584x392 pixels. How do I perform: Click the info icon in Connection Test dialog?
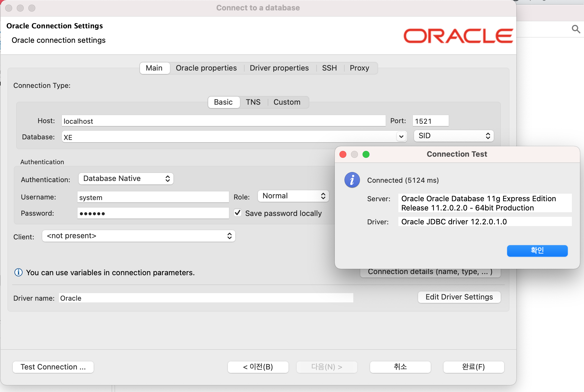(352, 180)
